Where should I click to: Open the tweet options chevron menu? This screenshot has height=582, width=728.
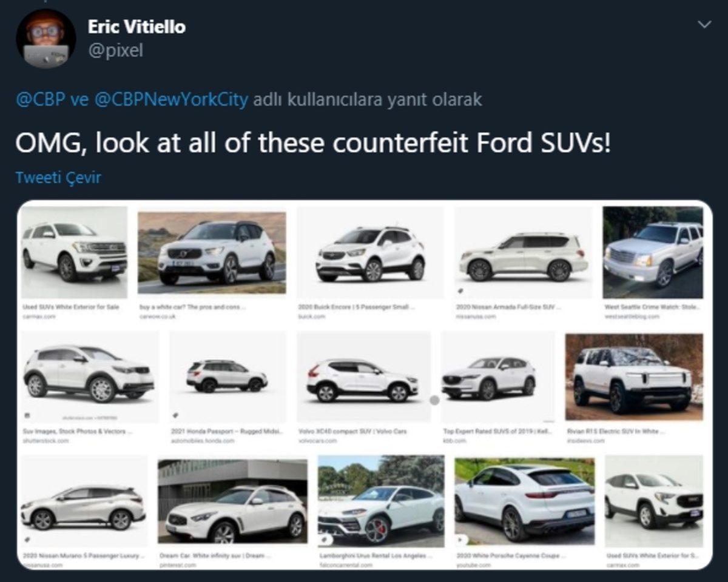pyautogui.click(x=704, y=24)
